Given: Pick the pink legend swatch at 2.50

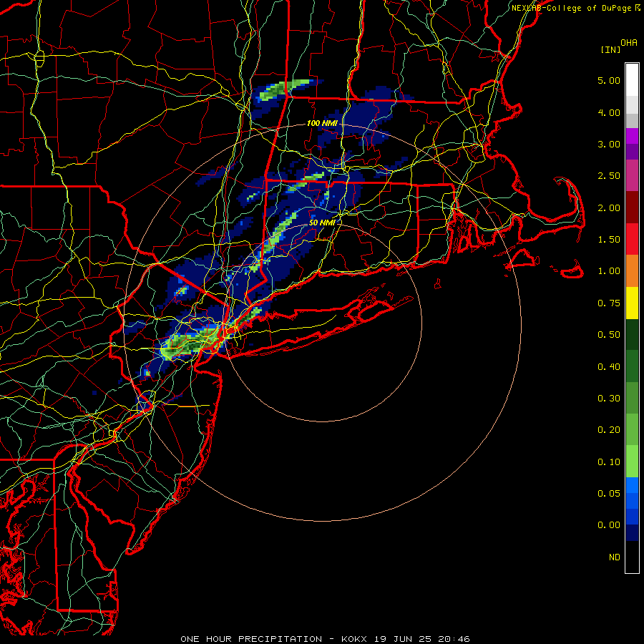Looking at the screenshot, I should pos(632,175).
